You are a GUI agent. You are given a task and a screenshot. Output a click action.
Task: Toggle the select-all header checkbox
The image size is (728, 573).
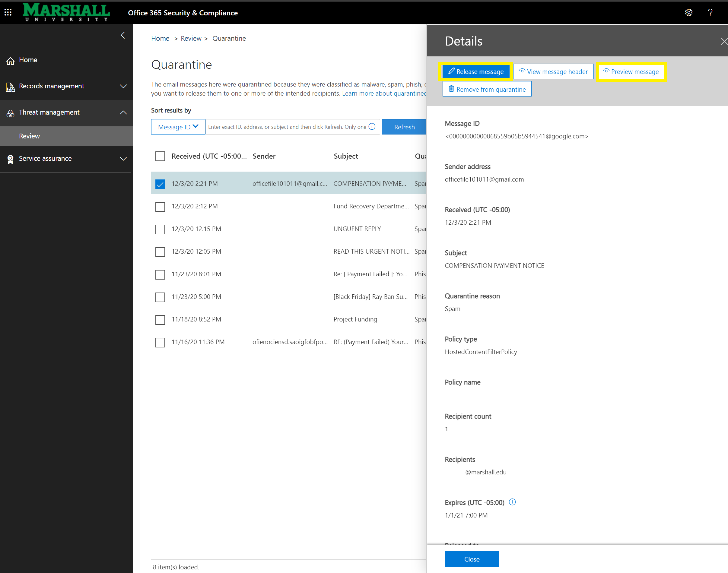[x=160, y=156]
